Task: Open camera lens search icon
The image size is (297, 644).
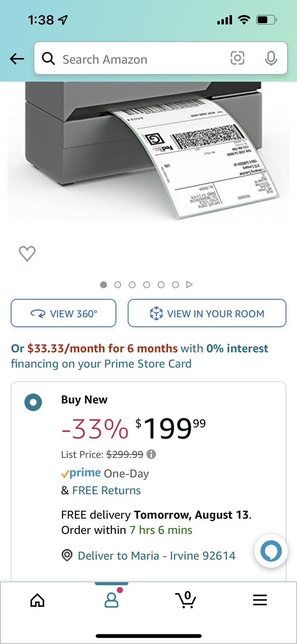Action: click(x=237, y=58)
